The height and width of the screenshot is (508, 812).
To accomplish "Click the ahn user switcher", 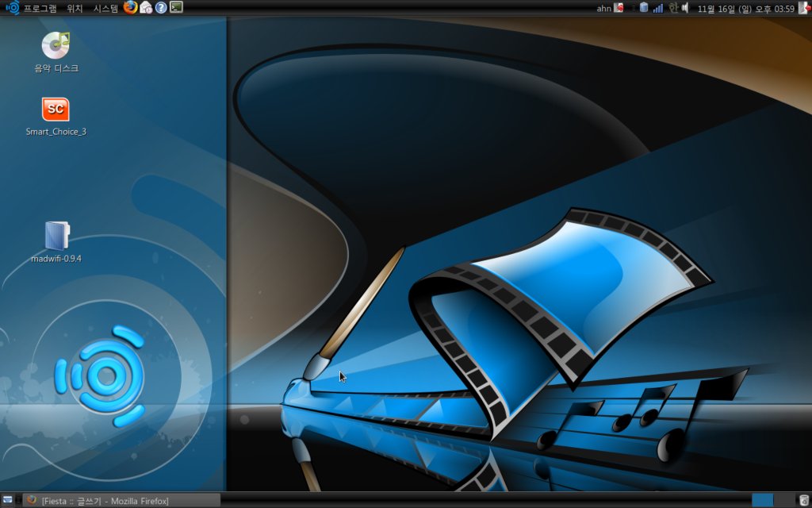I will [x=610, y=8].
